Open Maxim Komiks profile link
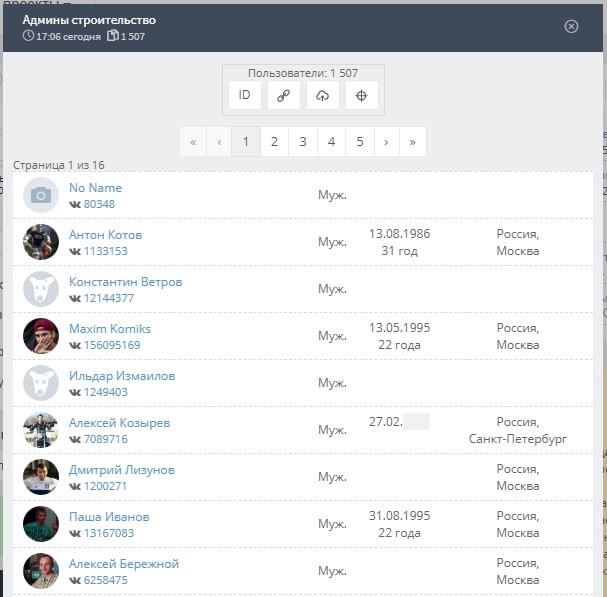Image resolution: width=607 pixels, height=597 pixels. (x=110, y=329)
